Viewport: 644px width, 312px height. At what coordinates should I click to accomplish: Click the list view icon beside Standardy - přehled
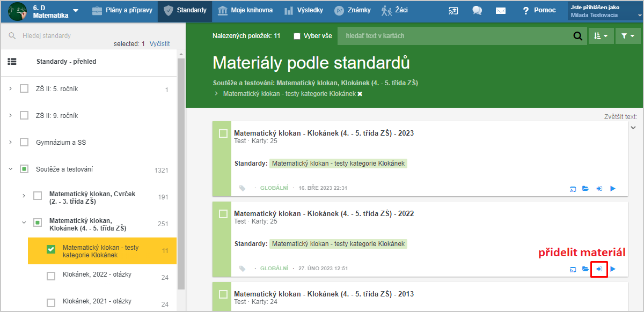(x=12, y=62)
